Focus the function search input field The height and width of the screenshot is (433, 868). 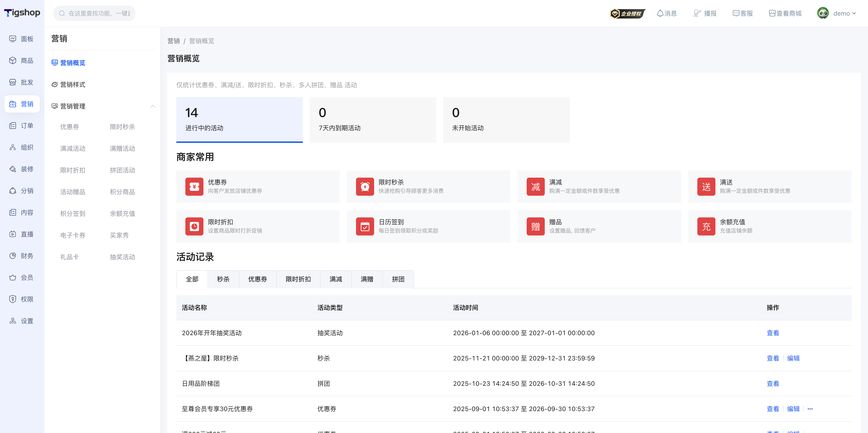(x=94, y=14)
